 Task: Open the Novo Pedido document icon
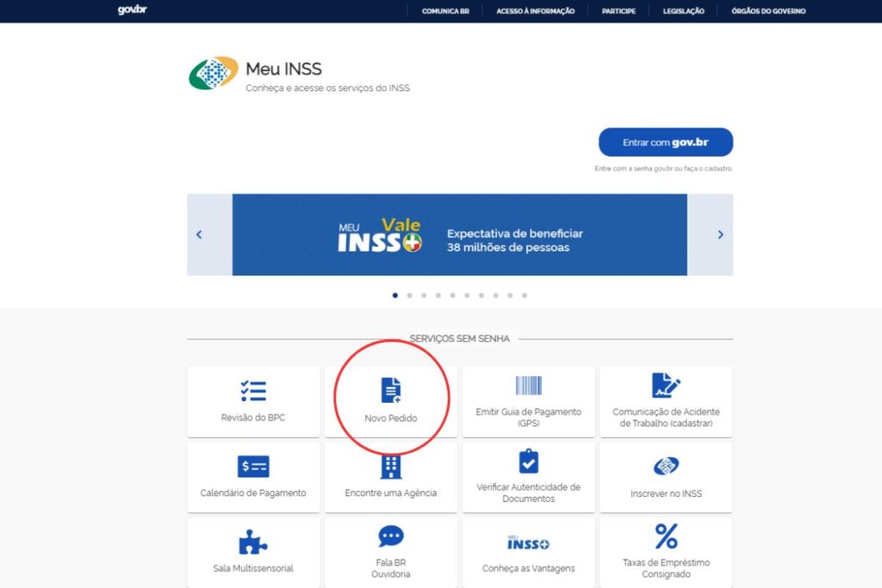coord(391,390)
